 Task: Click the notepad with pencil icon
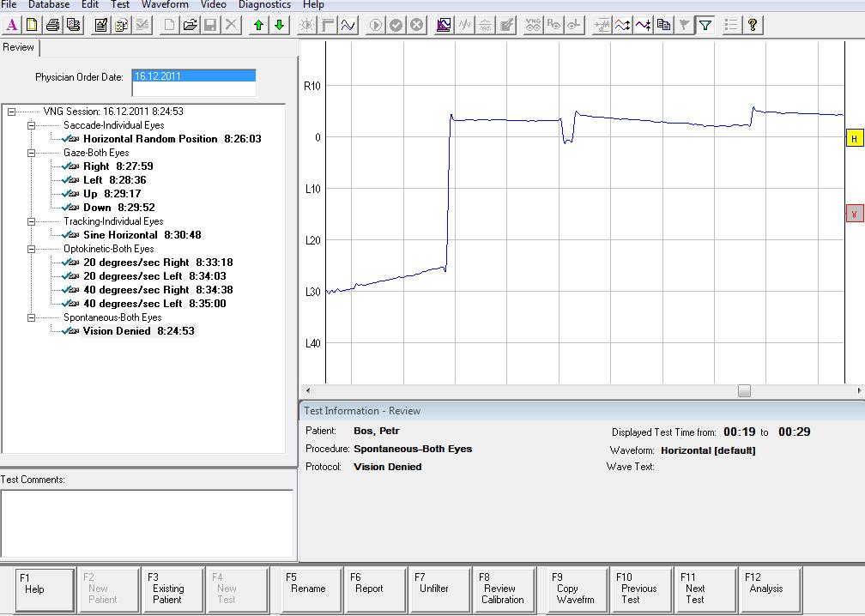[x=101, y=25]
